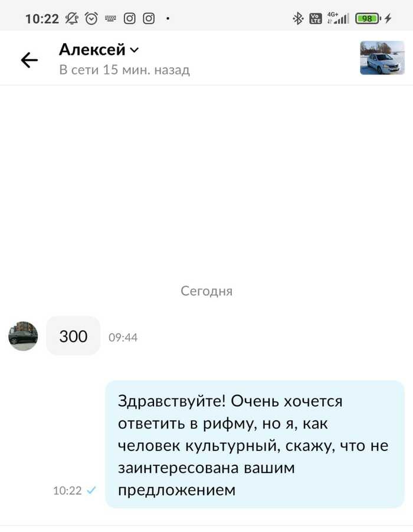Expand the chevron next to Алексей
The image size is (413, 532).
coord(135,50)
